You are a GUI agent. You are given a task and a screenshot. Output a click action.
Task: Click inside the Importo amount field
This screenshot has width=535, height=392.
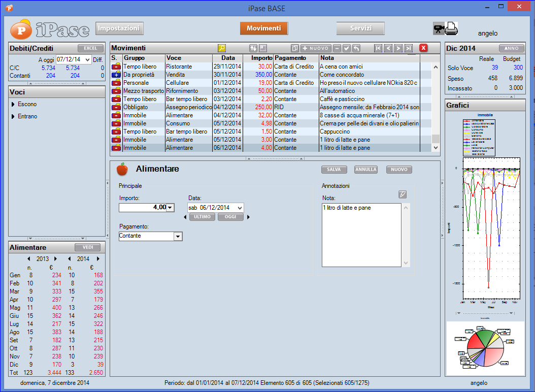coord(142,207)
